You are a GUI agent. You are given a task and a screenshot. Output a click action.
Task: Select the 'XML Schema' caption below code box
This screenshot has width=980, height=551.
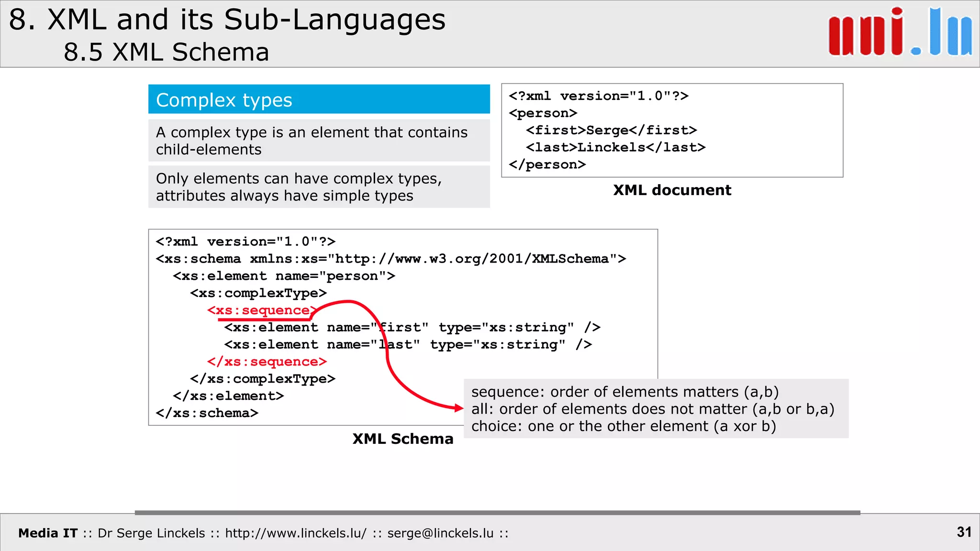click(x=403, y=439)
